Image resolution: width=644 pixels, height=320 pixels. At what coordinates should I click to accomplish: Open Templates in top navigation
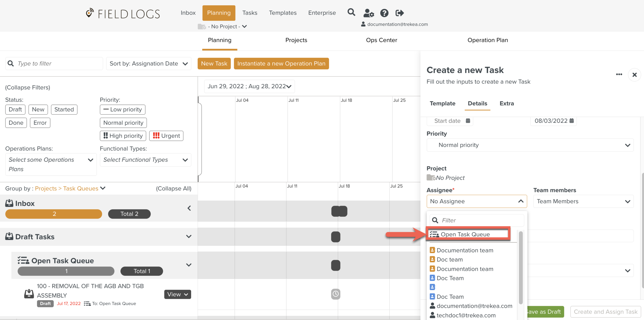283,13
